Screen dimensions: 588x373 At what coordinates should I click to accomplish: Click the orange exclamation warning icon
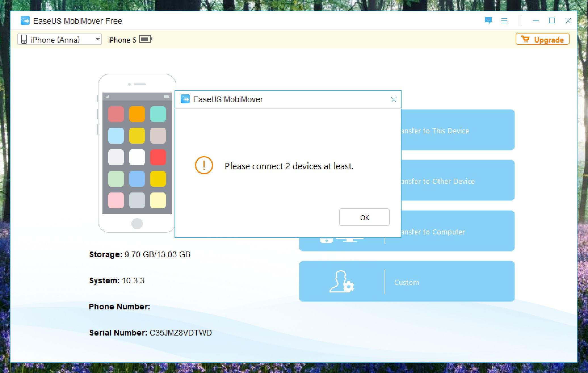pyautogui.click(x=204, y=165)
